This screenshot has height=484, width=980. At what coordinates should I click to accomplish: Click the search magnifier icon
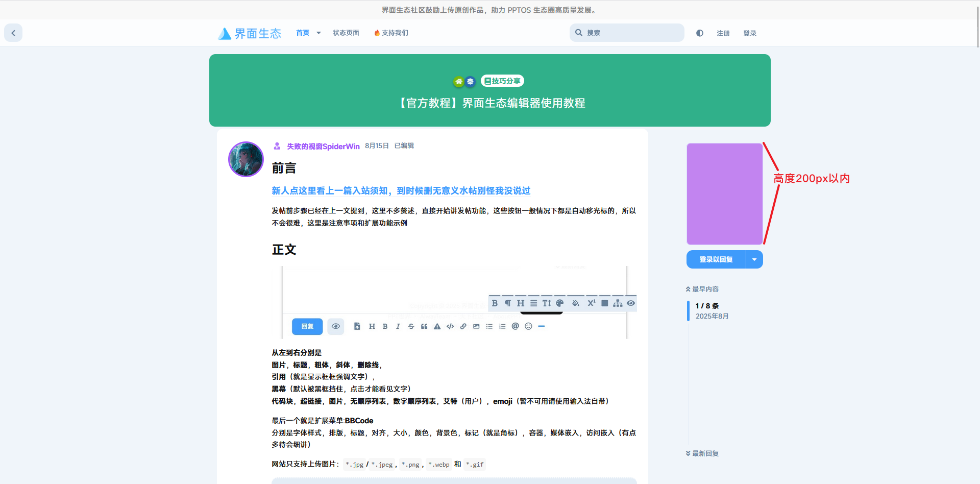pos(579,33)
